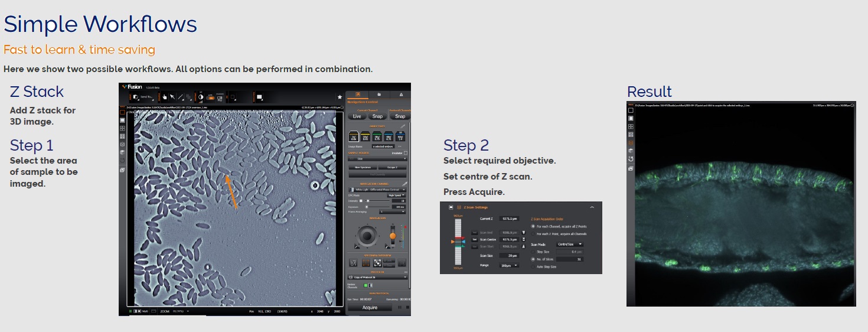The height and width of the screenshot is (332, 868).
Task: Collapse the Z Scan Settings panel
Action: tap(592, 207)
